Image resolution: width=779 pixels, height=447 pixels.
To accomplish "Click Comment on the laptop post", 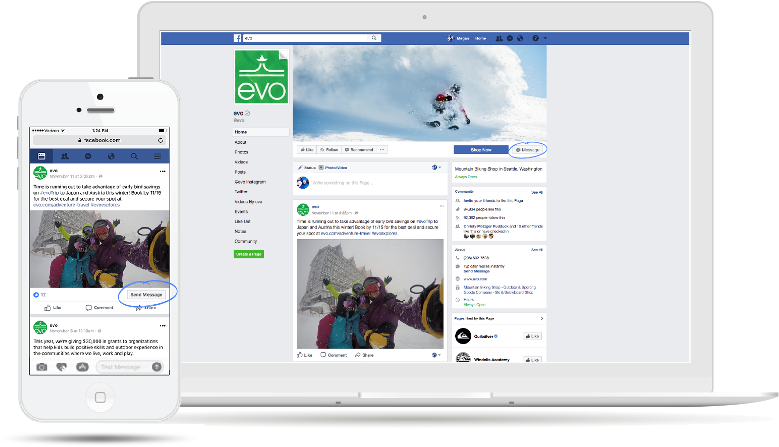I will click(x=334, y=355).
